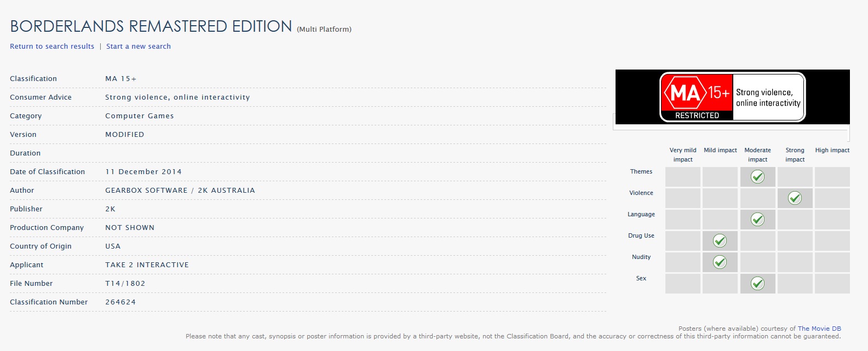Image resolution: width=868 pixels, height=351 pixels.
Task: Click the Borderlands Remastered Edition title
Action: 151,26
